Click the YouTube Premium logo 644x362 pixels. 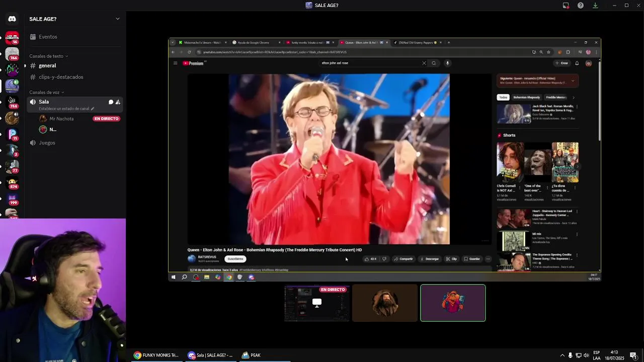tap(195, 63)
